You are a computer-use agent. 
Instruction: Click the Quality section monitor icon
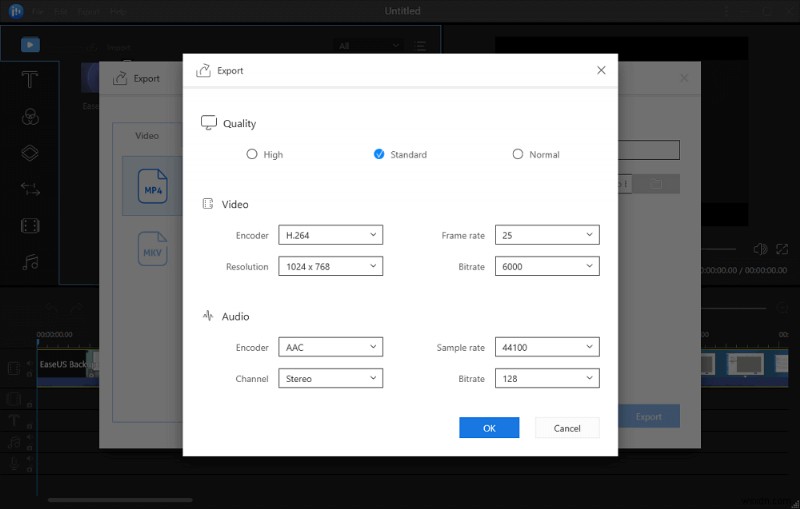209,122
